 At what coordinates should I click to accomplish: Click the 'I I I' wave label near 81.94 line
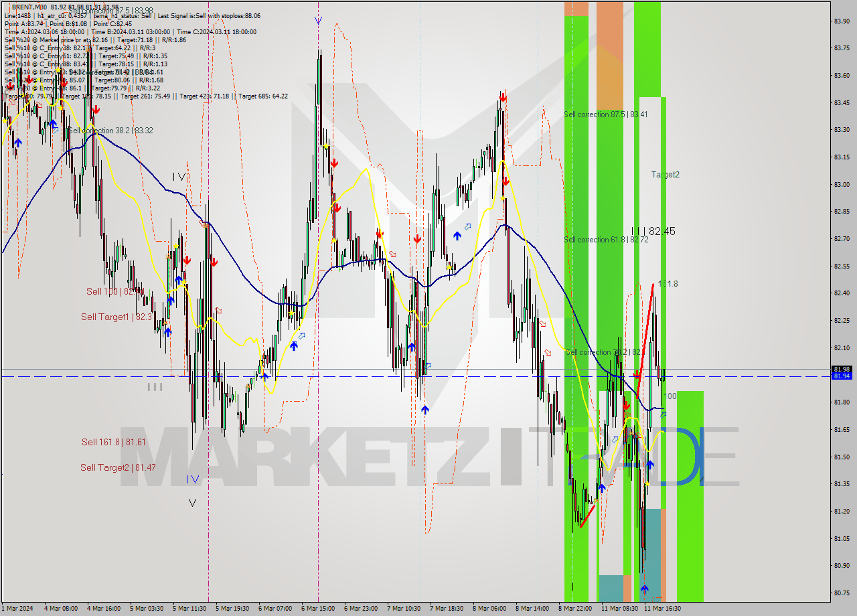click(x=155, y=387)
